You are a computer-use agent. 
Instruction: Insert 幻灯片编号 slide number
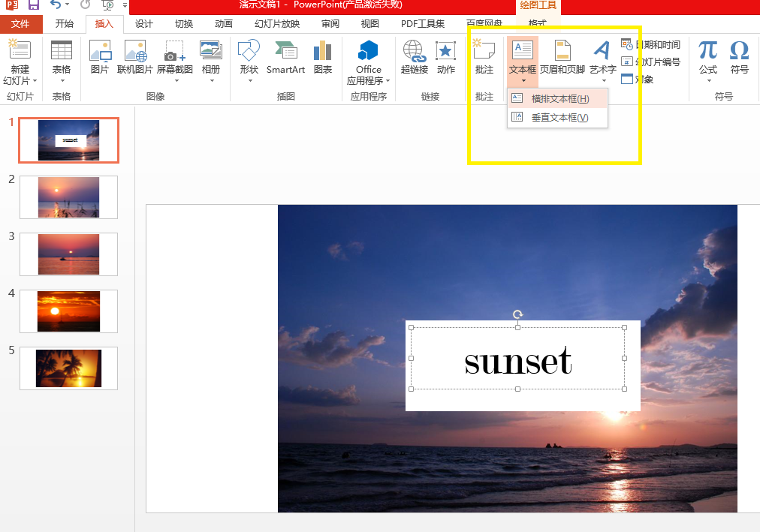point(650,62)
